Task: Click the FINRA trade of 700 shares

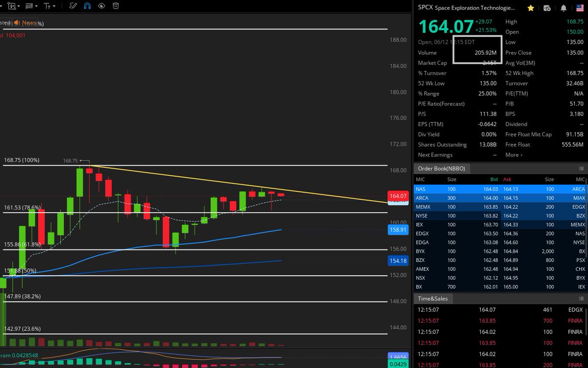Action: [x=500, y=321]
